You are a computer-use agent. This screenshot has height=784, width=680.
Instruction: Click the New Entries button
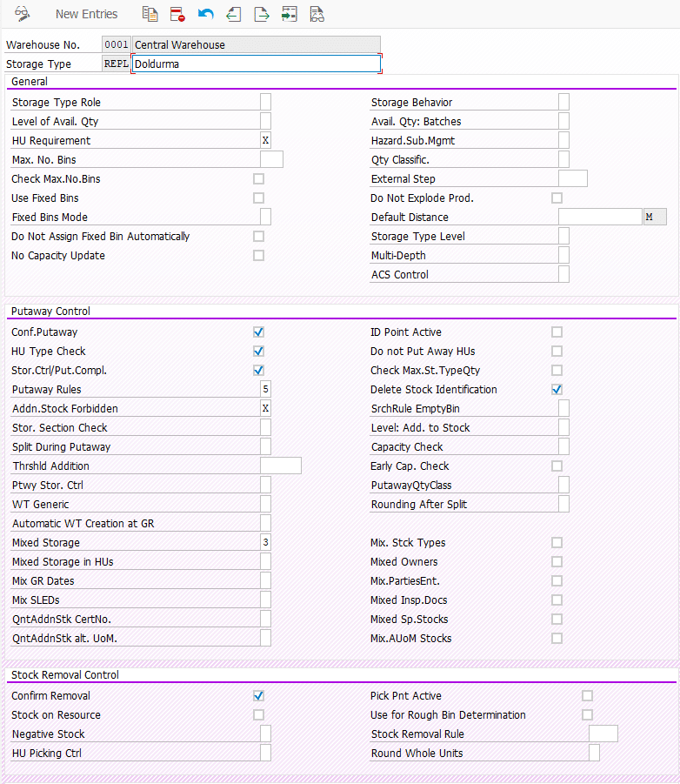point(86,14)
